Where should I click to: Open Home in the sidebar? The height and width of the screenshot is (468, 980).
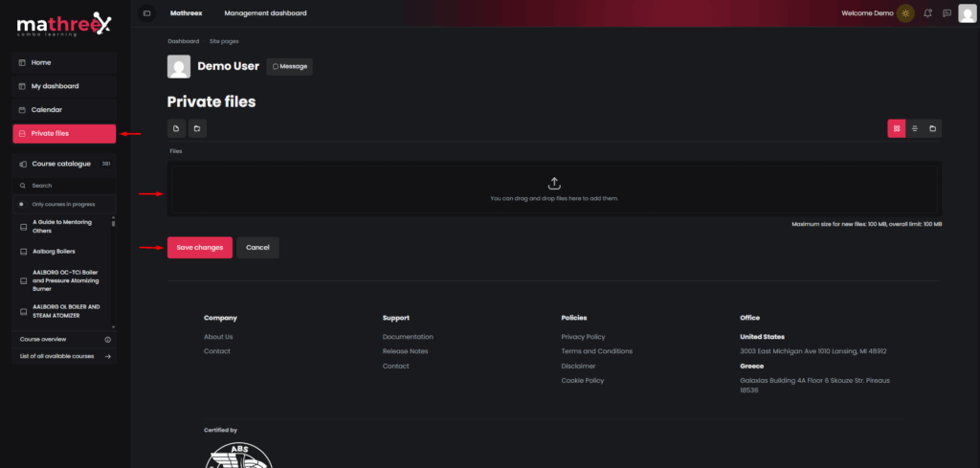tap(64, 62)
